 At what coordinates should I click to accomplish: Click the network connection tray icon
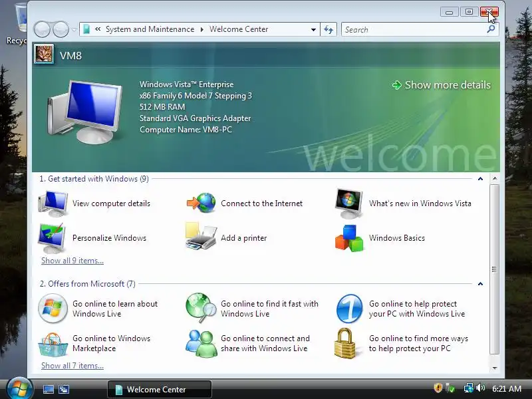pyautogui.click(x=469, y=388)
